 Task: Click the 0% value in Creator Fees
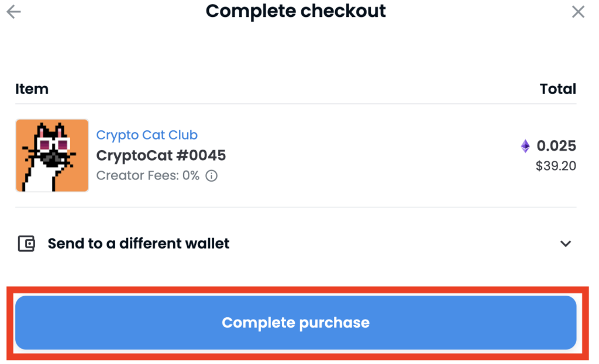191,175
